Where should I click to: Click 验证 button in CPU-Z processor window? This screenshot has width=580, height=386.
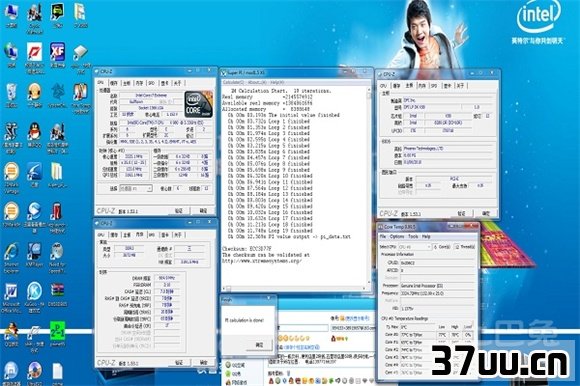179,211
